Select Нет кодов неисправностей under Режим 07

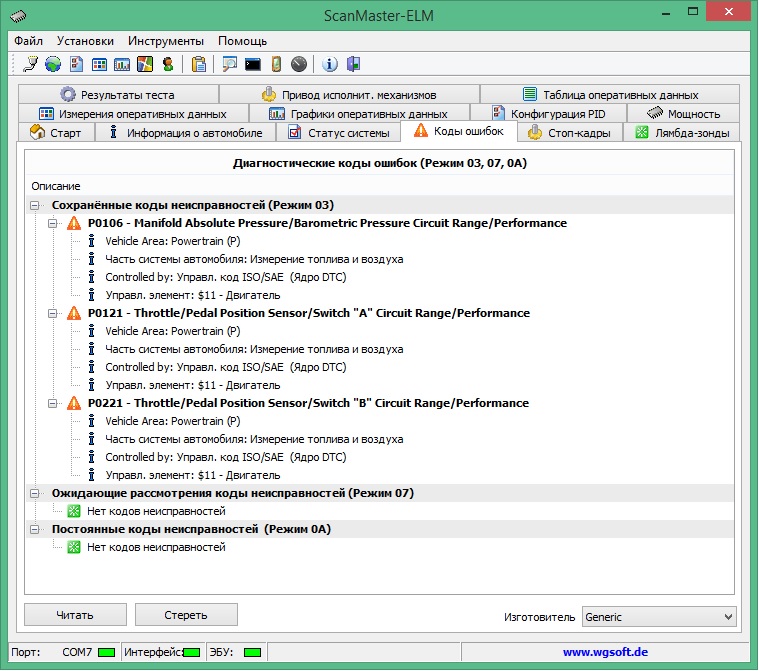coord(156,511)
